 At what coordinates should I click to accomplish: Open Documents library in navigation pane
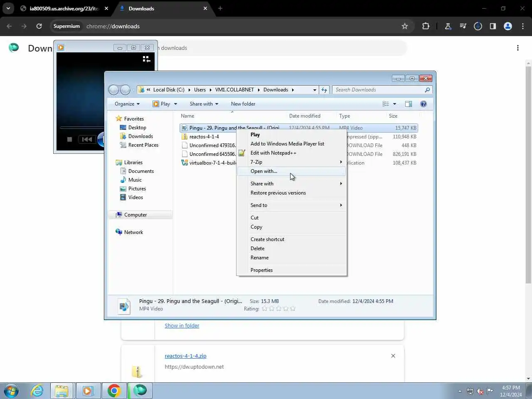[x=141, y=171]
